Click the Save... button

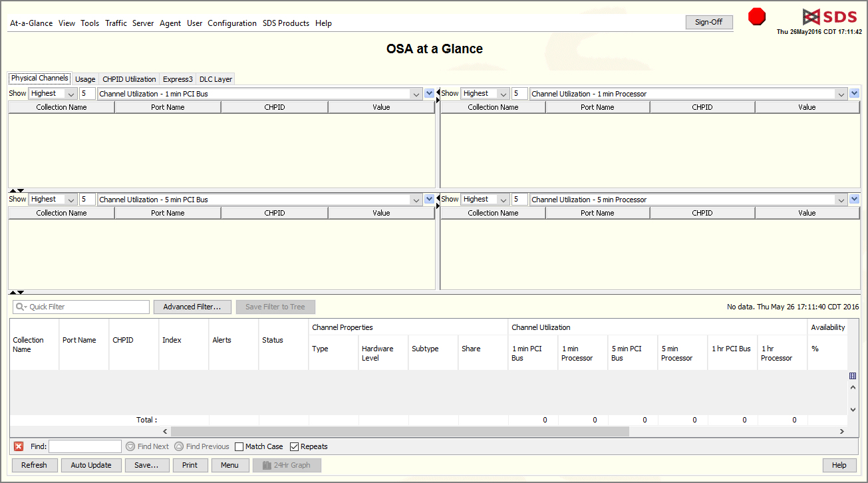(x=146, y=465)
